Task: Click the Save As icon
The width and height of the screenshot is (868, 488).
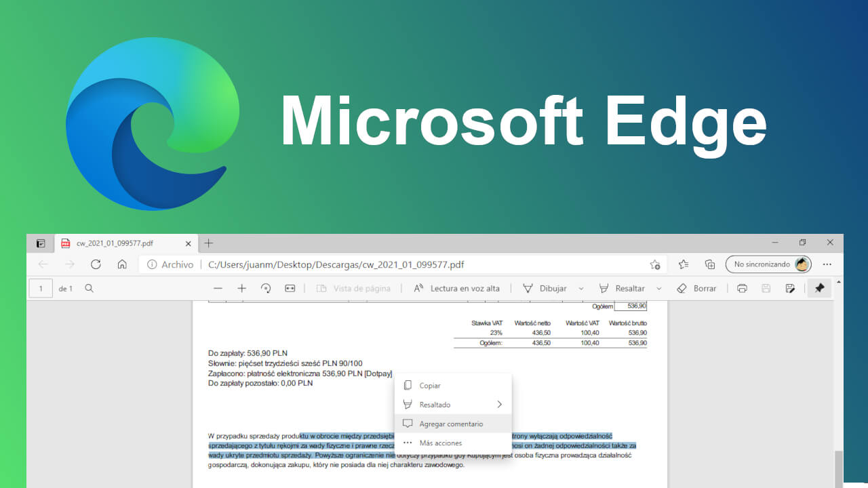Action: click(790, 288)
